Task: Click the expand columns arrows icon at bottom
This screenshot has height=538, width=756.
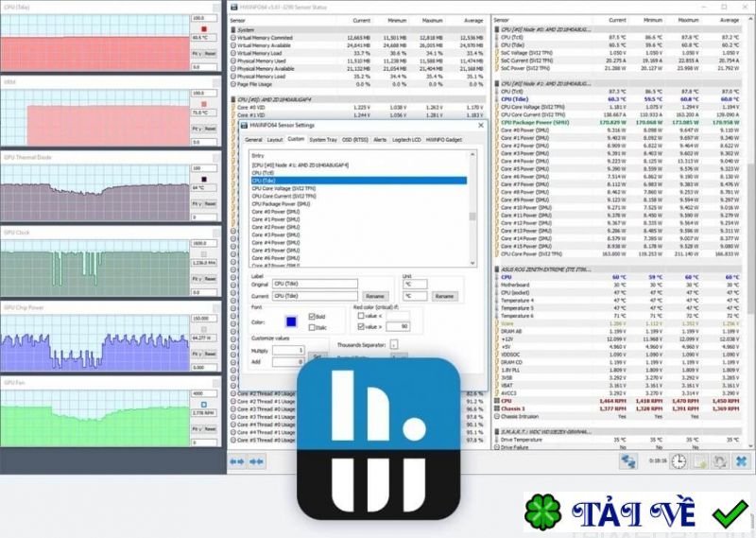Action: 237,461
